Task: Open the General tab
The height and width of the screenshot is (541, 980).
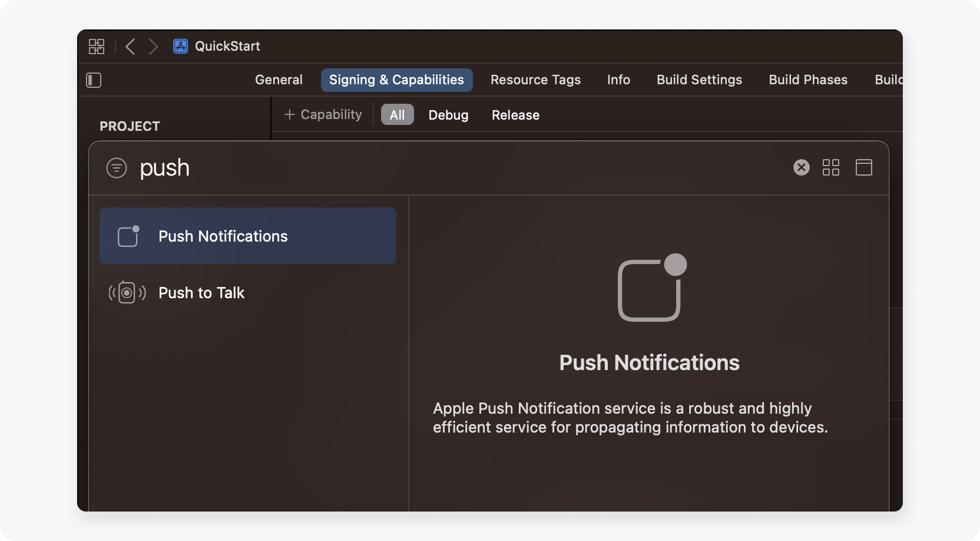Action: [x=279, y=80]
